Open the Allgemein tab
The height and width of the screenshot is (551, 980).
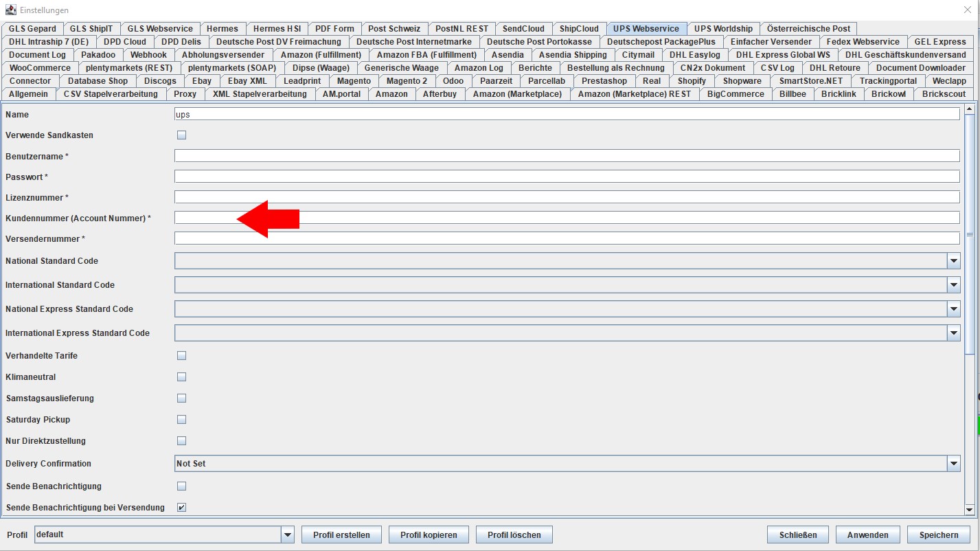pos(28,94)
